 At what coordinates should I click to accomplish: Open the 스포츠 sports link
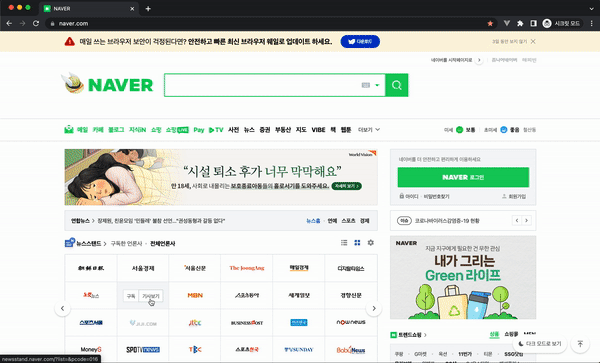click(348, 221)
